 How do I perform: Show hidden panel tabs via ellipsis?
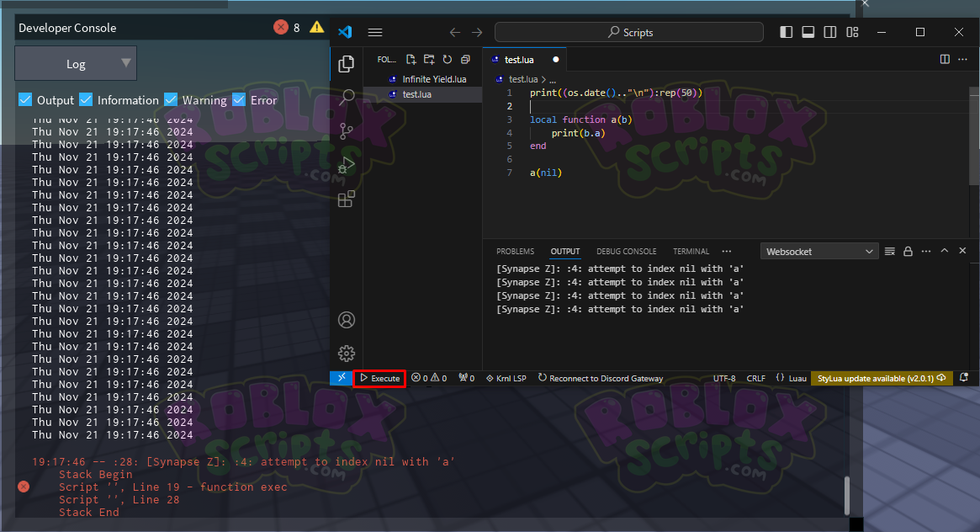(726, 252)
